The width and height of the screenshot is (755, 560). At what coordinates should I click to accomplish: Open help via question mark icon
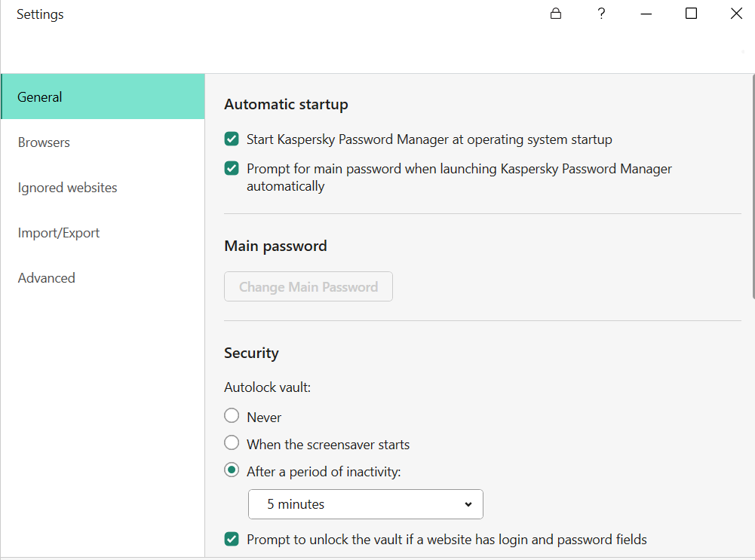(601, 14)
